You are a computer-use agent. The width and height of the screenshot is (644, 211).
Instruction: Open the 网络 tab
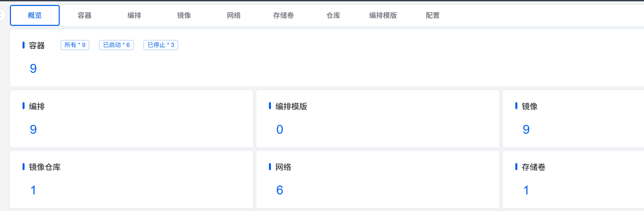(234, 16)
